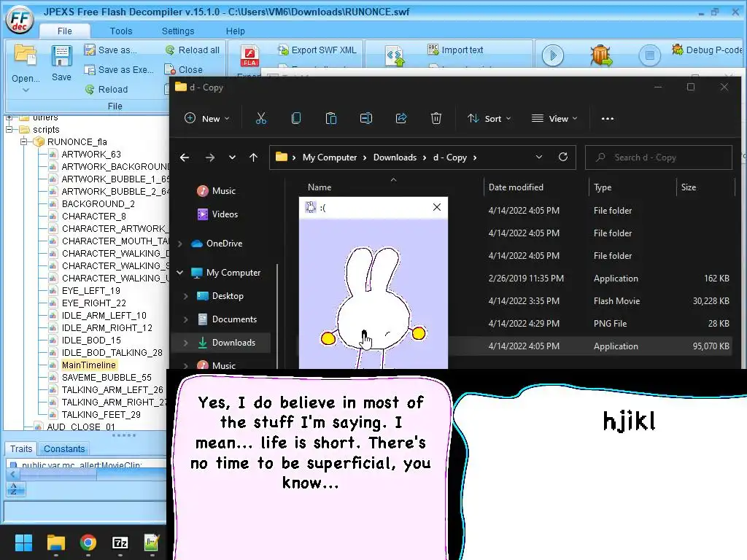The image size is (747, 560).
Task: Open the See more ellipsis menu
Action: pyautogui.click(x=608, y=119)
